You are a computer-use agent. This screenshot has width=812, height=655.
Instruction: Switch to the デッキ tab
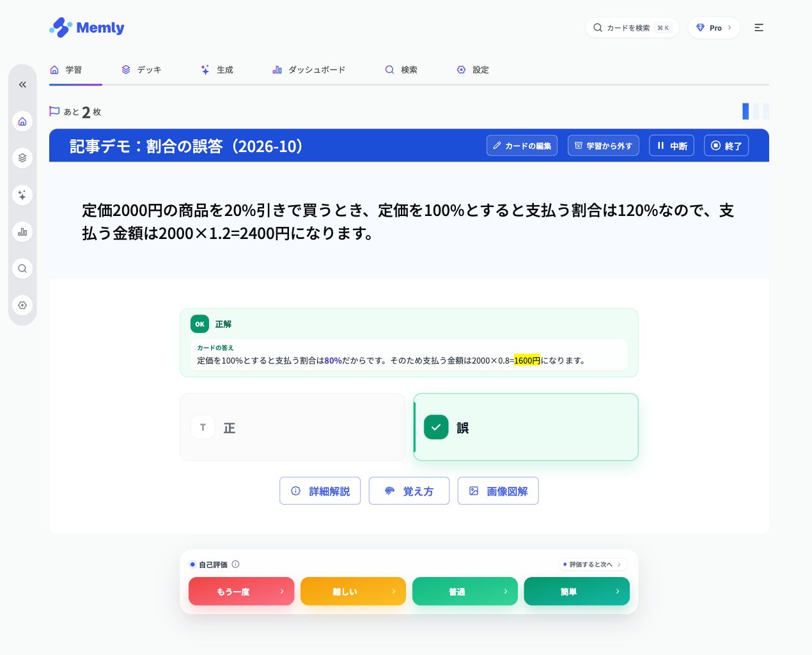[141, 70]
